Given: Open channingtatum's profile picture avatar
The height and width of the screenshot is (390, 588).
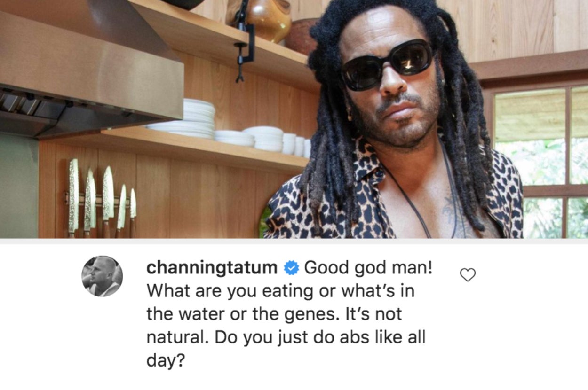Looking at the screenshot, I should 102,276.
